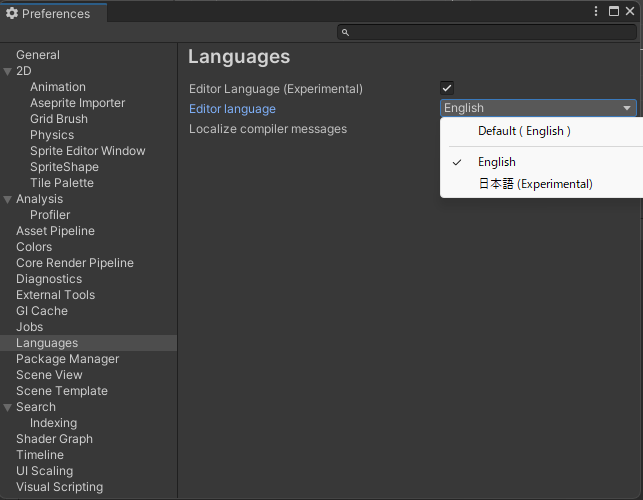This screenshot has width=643, height=500.
Task: Open the Preferences window options menu
Action: (596, 11)
